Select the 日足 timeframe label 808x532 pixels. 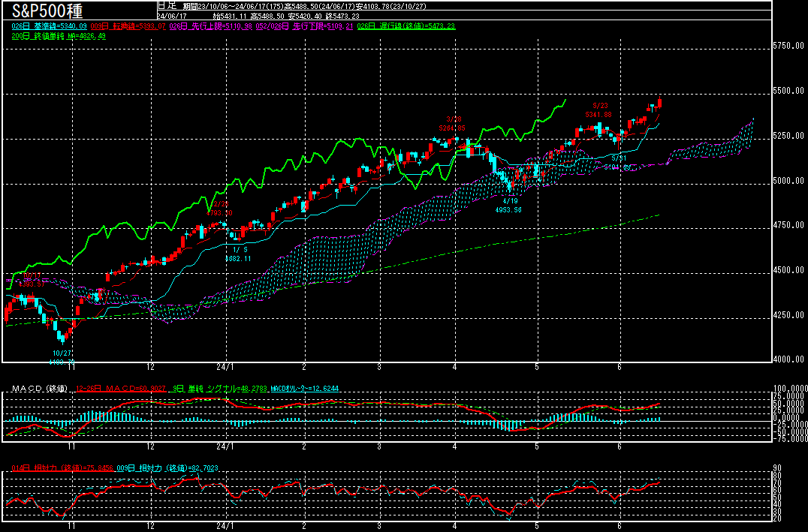pyautogui.click(x=167, y=6)
